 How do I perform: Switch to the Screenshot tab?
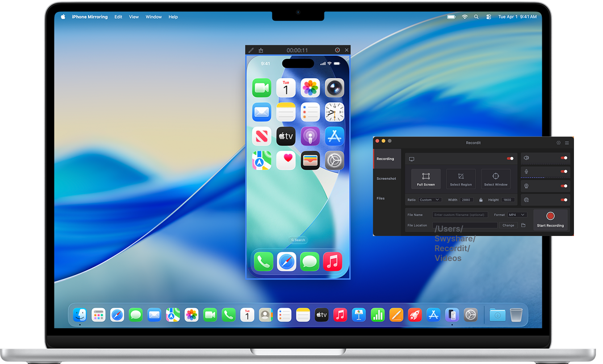pos(386,178)
